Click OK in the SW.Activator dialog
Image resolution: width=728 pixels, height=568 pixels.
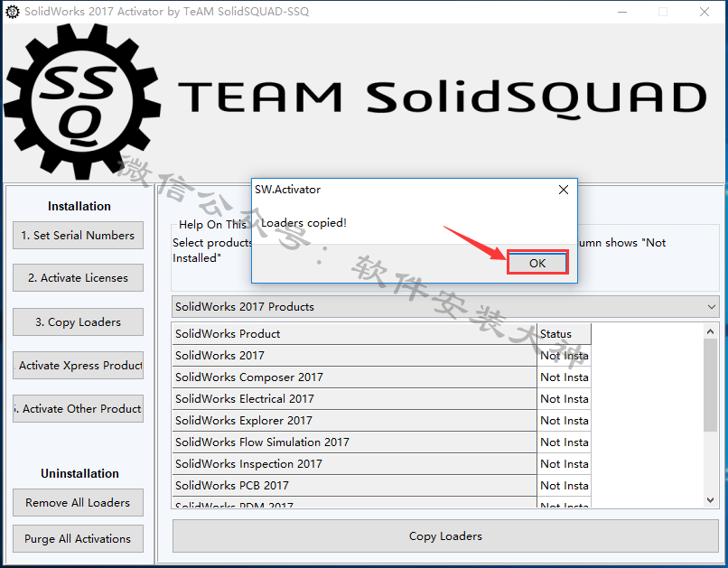coord(537,263)
